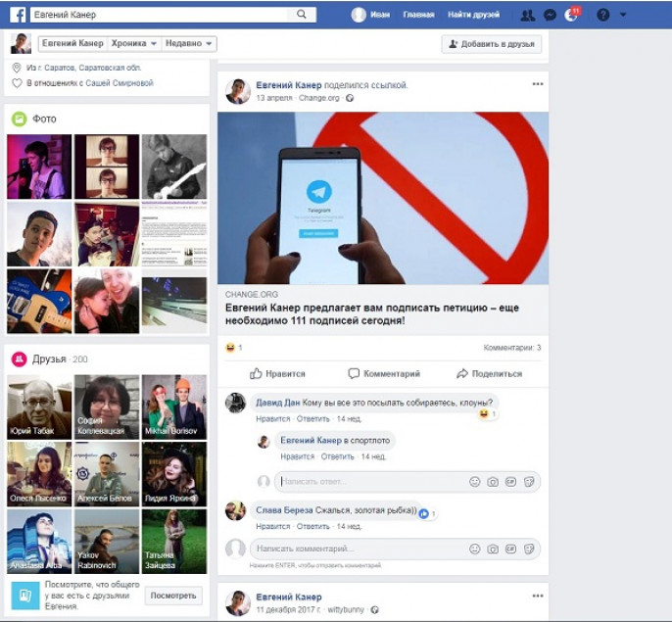Open petition headline link text
The height and width of the screenshot is (622, 672).
[372, 314]
